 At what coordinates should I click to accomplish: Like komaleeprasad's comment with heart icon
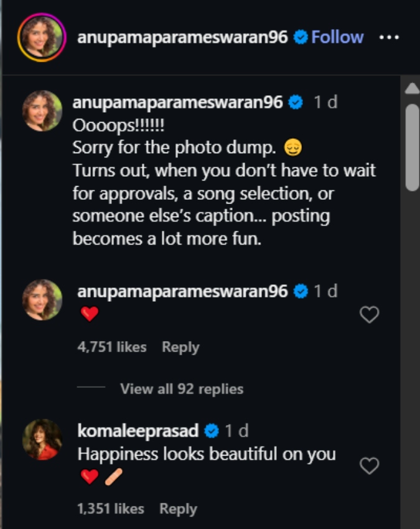[x=370, y=466]
